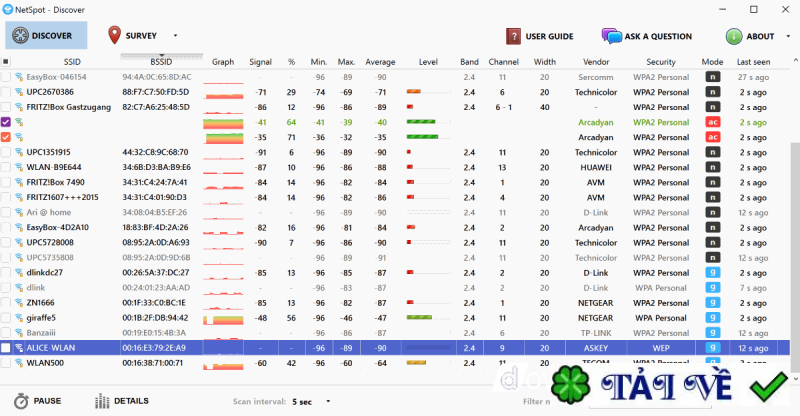The height and width of the screenshot is (416, 800).
Task: Click the green About info icon
Action: pos(734,36)
